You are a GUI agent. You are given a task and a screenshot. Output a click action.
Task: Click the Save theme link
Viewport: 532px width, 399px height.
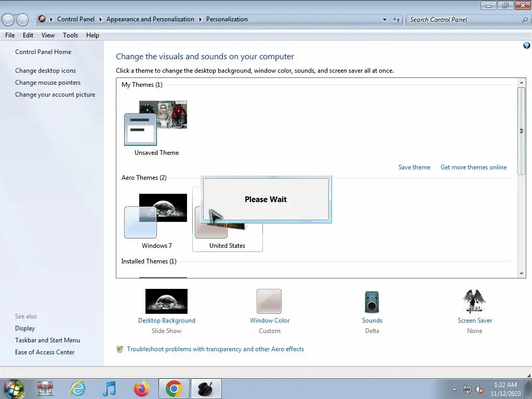(x=414, y=167)
